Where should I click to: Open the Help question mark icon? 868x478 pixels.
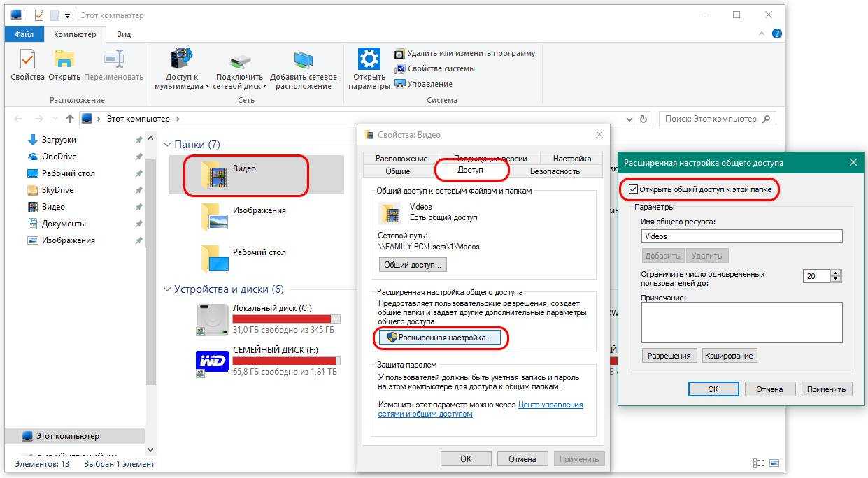[x=777, y=34]
